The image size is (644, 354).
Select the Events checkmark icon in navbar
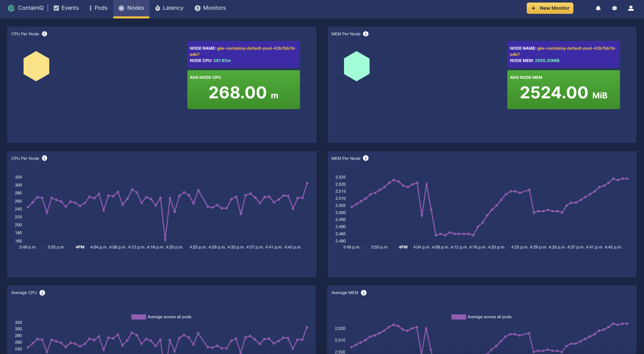pyautogui.click(x=57, y=8)
